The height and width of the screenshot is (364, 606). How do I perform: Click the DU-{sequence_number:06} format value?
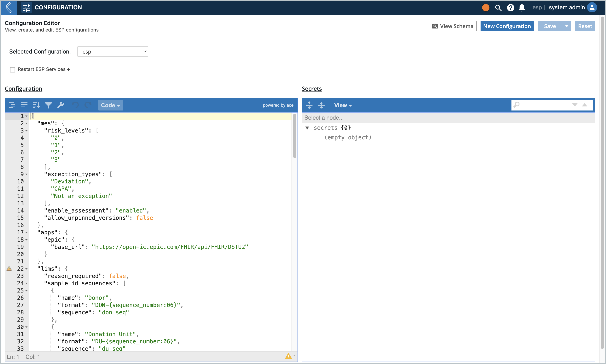point(134,341)
